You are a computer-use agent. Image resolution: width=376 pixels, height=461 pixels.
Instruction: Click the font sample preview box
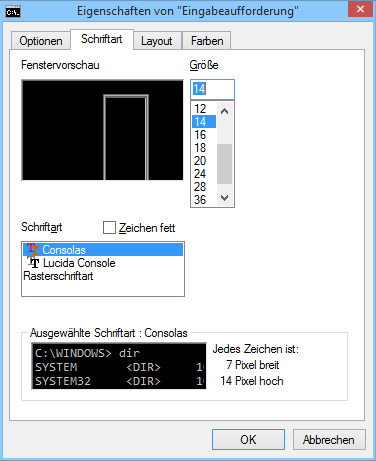point(119,366)
